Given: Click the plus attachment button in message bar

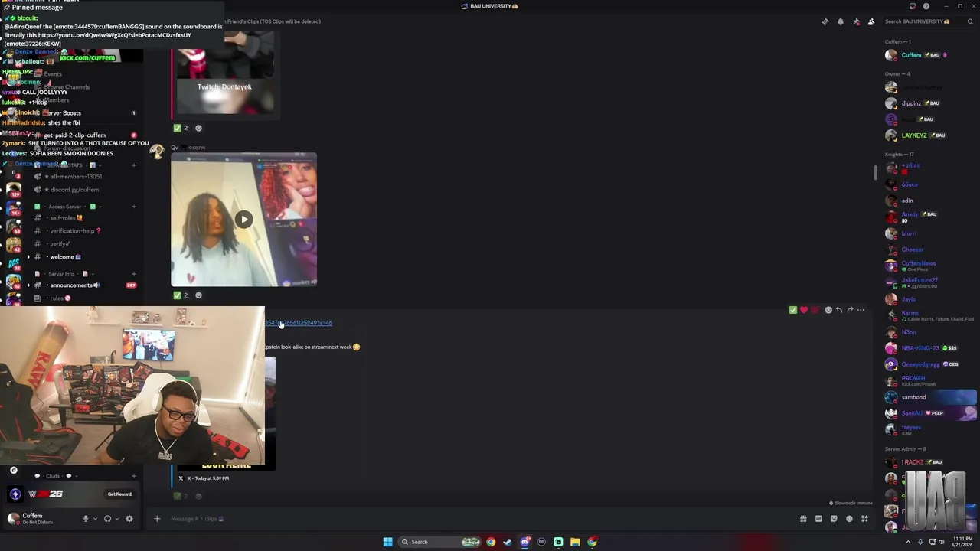Looking at the screenshot, I should click(x=157, y=519).
